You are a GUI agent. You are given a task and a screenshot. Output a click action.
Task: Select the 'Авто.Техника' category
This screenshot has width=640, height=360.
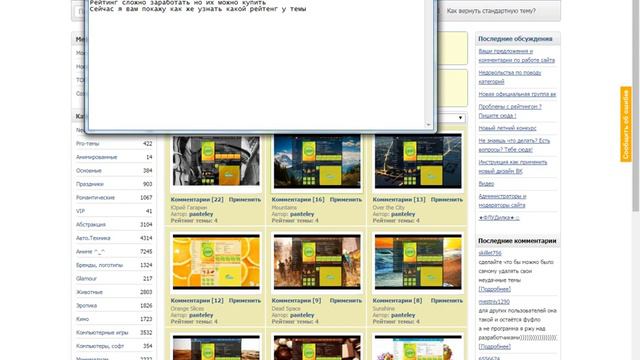pos(93,238)
